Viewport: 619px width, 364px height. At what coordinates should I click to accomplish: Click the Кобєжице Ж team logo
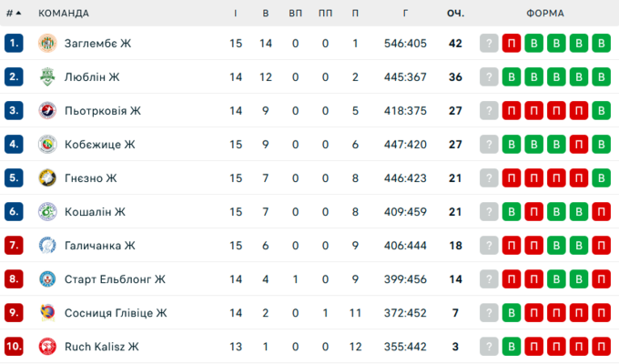tap(47, 145)
